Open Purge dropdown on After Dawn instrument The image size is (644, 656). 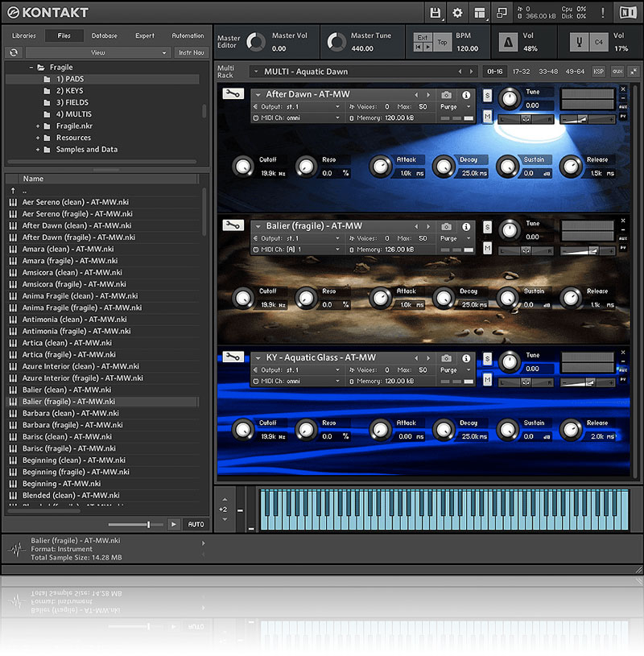pos(451,106)
